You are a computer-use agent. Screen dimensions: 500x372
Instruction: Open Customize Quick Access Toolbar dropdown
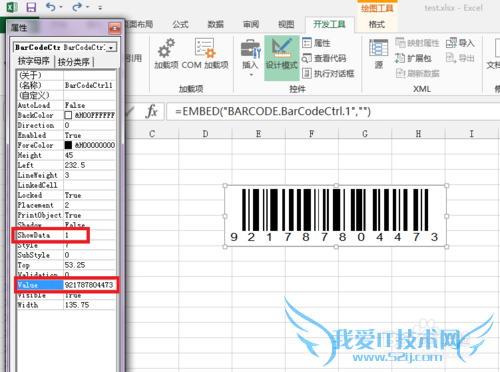[x=100, y=7]
